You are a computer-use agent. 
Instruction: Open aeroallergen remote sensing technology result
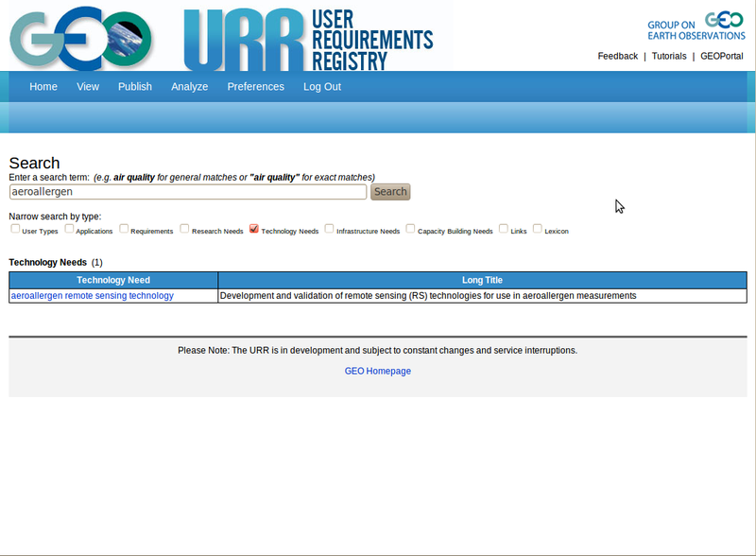(92, 295)
